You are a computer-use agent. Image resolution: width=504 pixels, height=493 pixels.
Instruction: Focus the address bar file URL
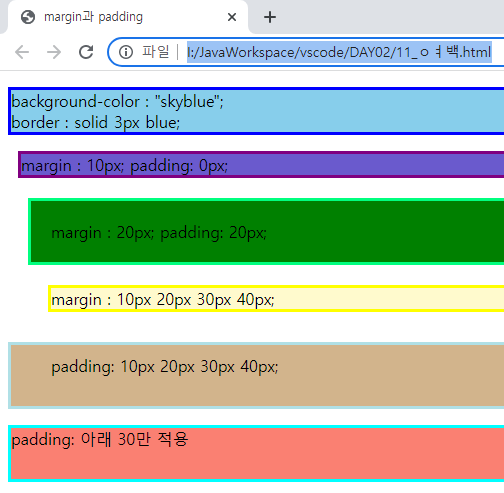pyautogui.click(x=339, y=52)
